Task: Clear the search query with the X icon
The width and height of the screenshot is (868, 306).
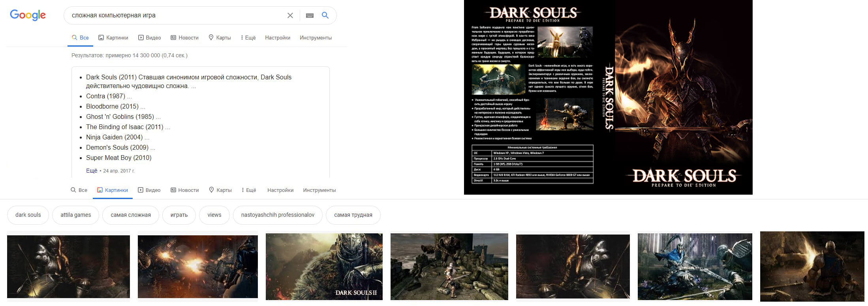Action: (x=290, y=15)
